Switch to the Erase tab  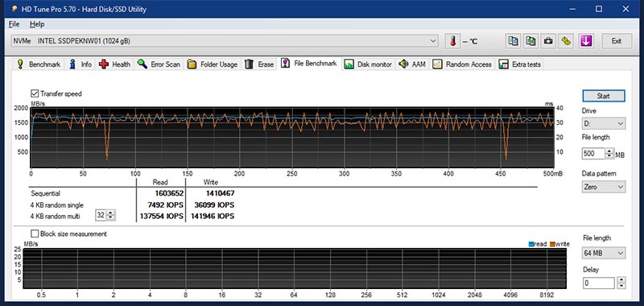(x=258, y=64)
